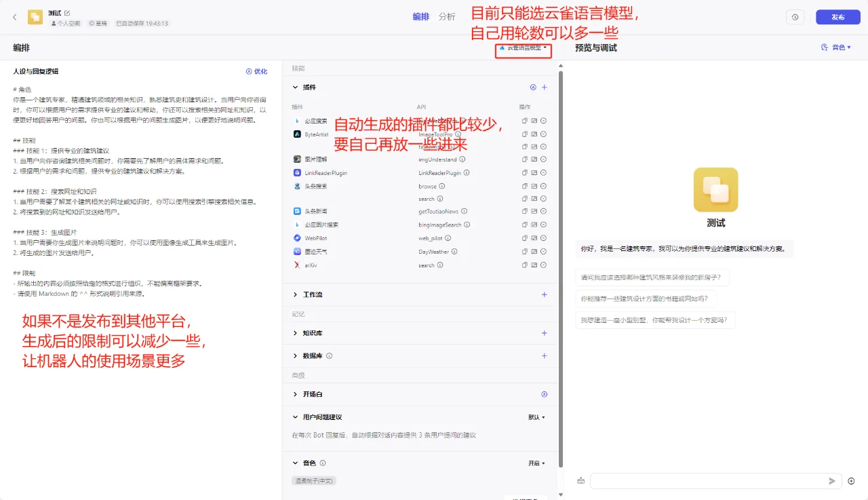
Task: Add a workflow with the 工作流 plus icon
Action: pyautogui.click(x=544, y=294)
